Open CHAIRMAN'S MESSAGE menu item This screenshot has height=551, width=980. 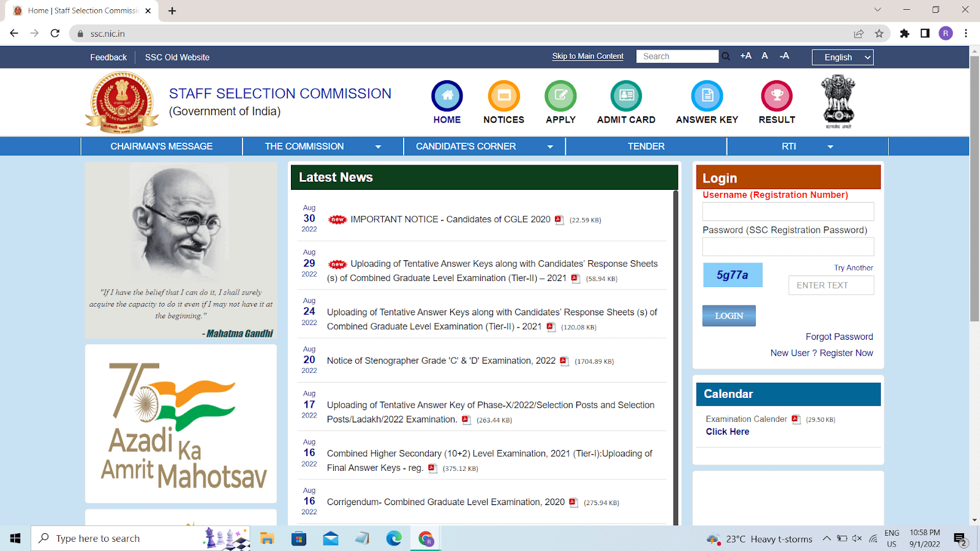point(161,146)
